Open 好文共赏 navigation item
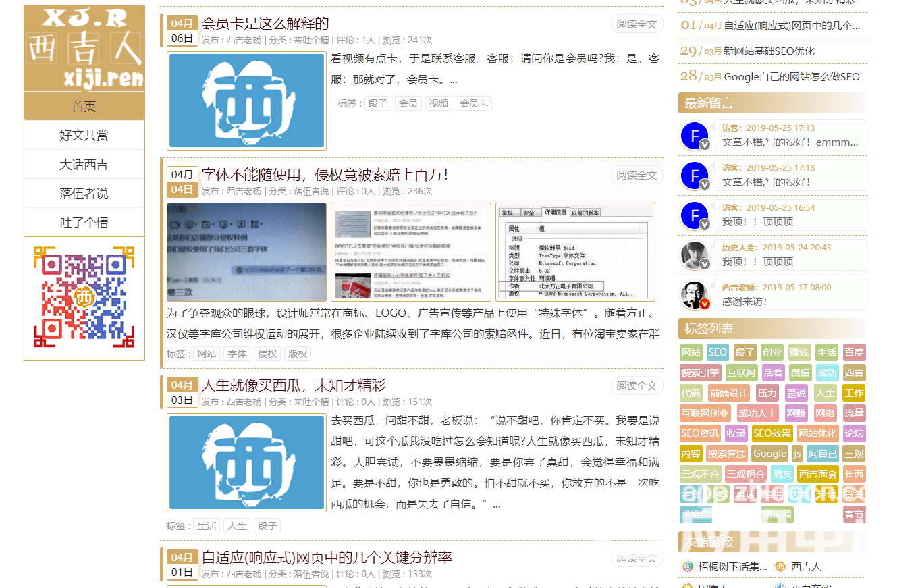Image resolution: width=920 pixels, height=588 pixels. tap(84, 135)
